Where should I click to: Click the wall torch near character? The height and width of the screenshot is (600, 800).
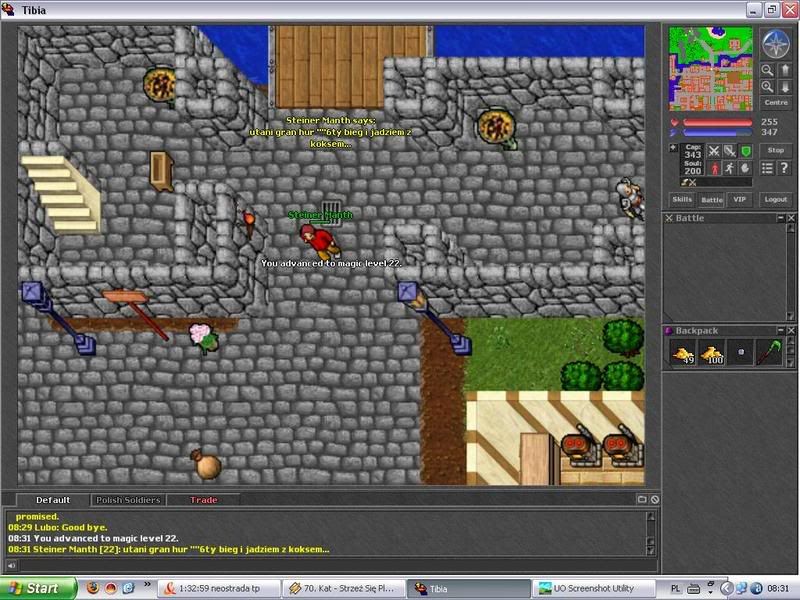tap(249, 224)
